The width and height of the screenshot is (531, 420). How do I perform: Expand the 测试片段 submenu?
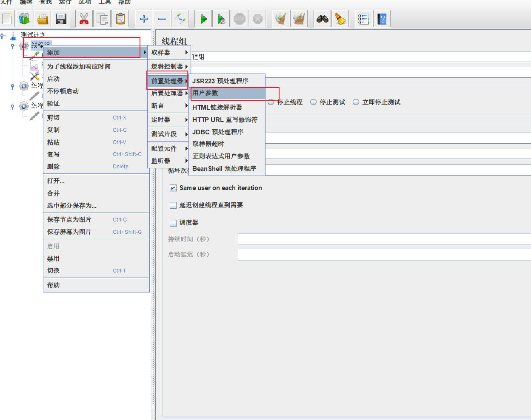pos(169,134)
